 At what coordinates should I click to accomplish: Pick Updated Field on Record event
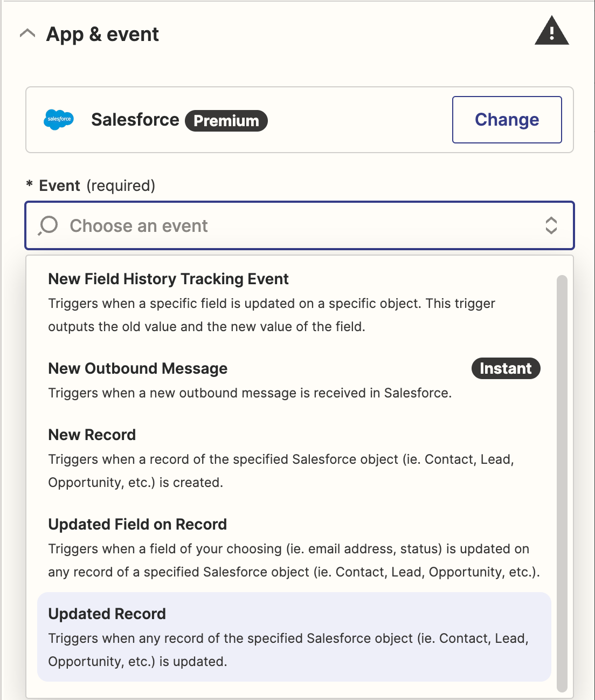tap(294, 547)
